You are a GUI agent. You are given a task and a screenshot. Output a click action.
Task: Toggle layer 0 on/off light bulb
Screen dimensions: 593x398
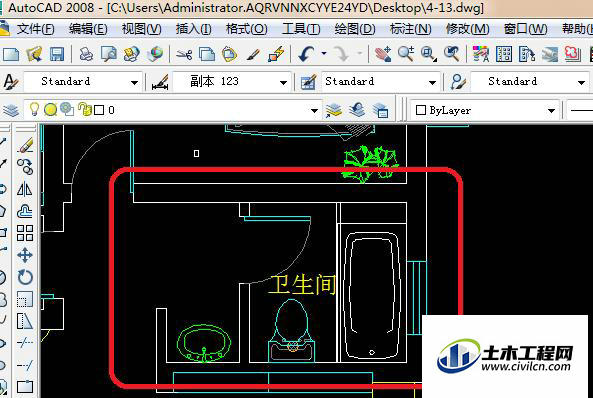tap(34, 110)
